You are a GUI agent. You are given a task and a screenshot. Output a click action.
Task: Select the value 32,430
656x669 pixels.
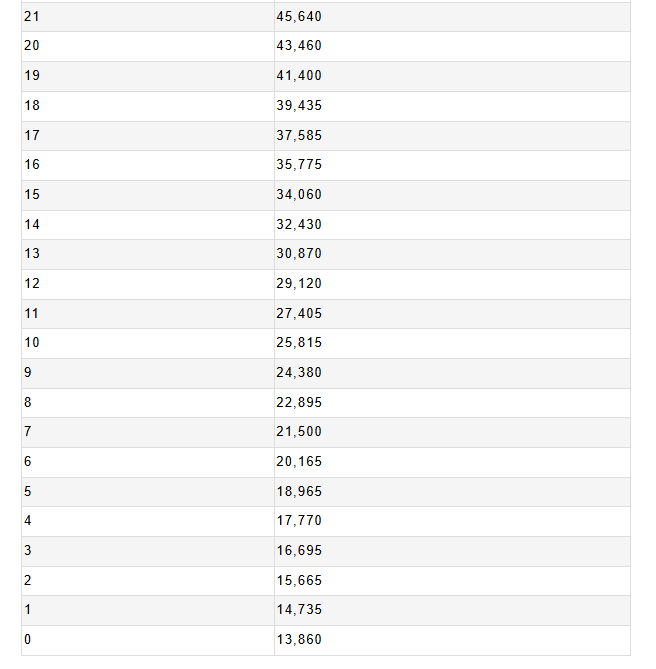pyautogui.click(x=299, y=225)
